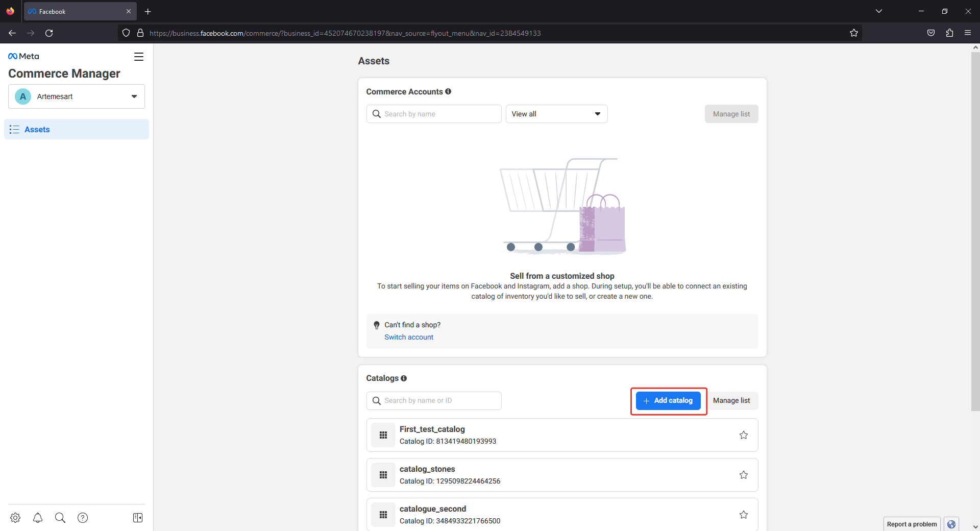Open a new browser tab

coord(148,11)
